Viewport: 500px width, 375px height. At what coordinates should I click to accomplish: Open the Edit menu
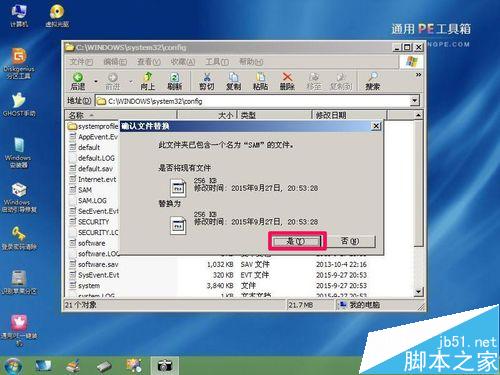115,62
